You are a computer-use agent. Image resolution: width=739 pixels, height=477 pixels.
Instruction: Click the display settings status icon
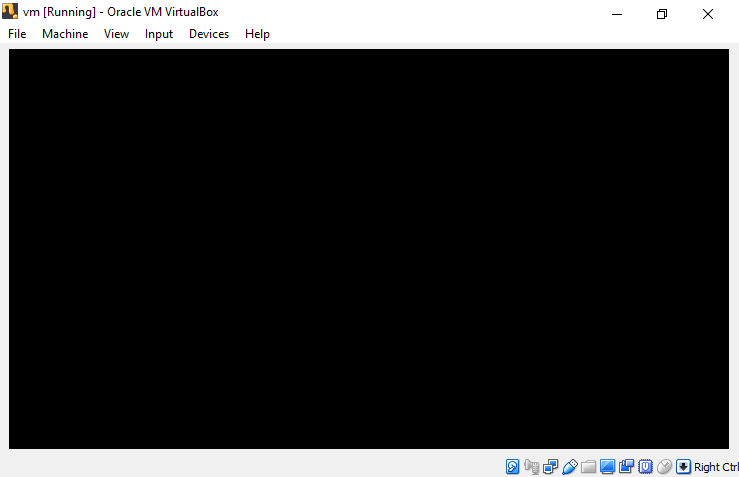608,467
